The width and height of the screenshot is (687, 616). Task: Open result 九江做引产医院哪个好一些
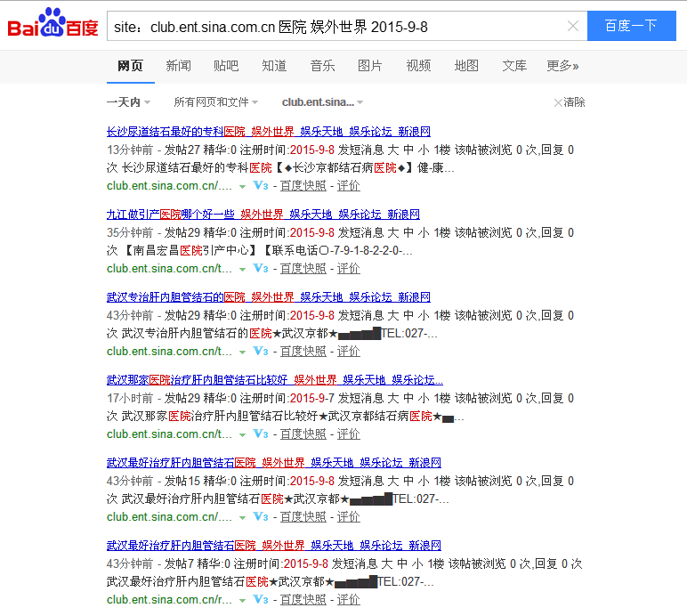(x=263, y=215)
